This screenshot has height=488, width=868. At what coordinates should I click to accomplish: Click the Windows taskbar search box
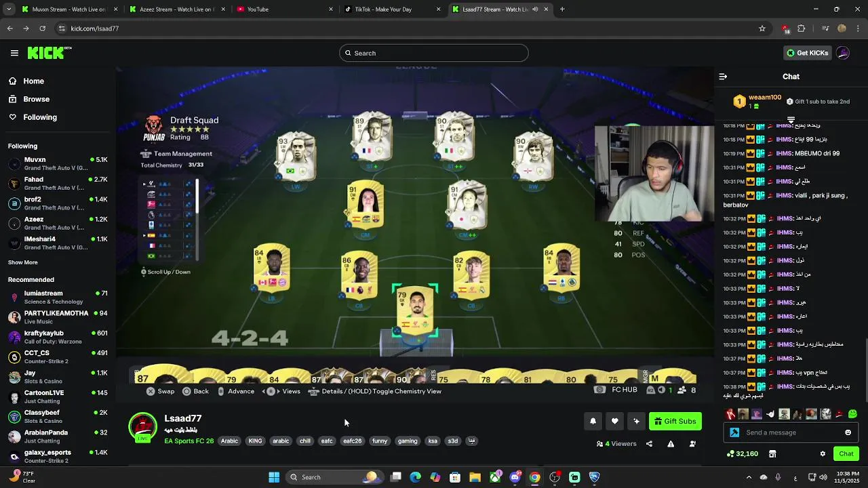[x=335, y=477]
